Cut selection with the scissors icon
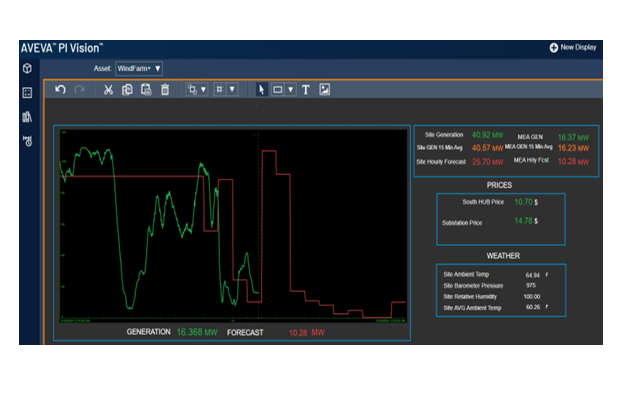The image size is (618, 394). click(x=108, y=90)
